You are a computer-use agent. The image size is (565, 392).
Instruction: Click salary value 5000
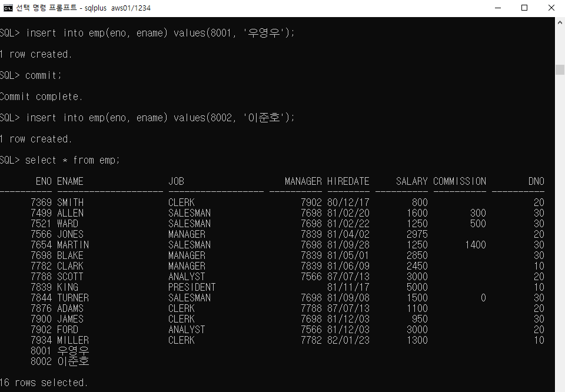pos(417,287)
